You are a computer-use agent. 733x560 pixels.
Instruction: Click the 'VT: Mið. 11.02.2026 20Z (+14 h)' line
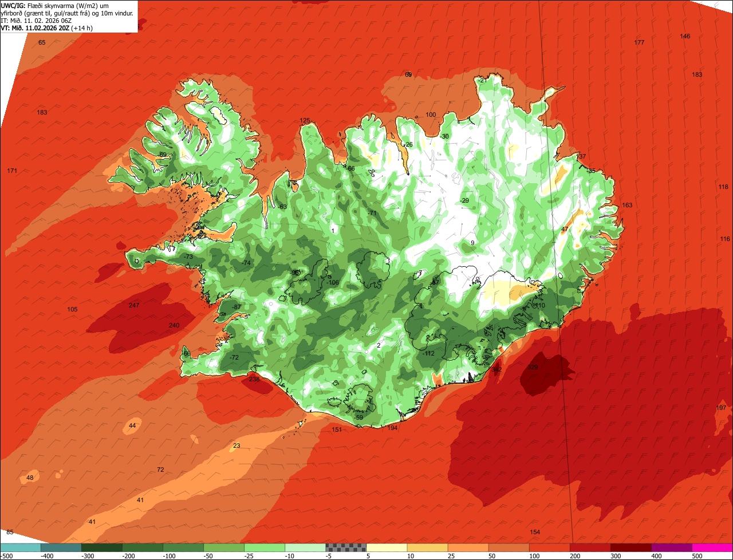47,27
